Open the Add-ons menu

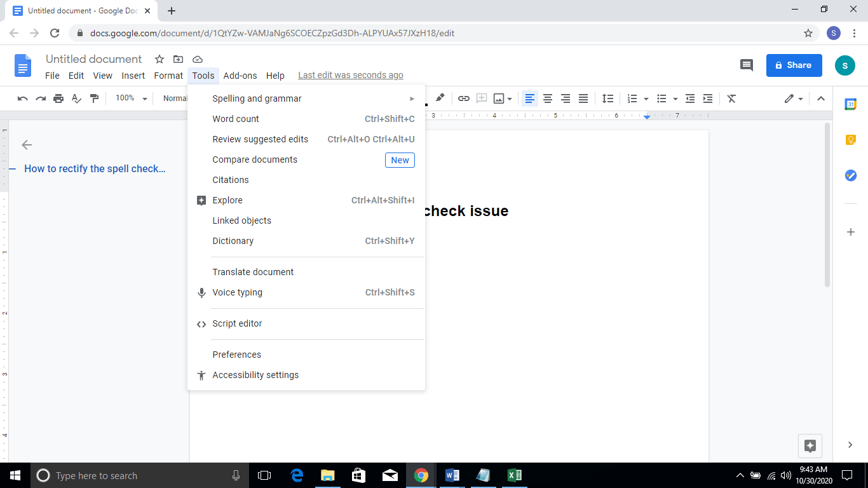pyautogui.click(x=240, y=75)
